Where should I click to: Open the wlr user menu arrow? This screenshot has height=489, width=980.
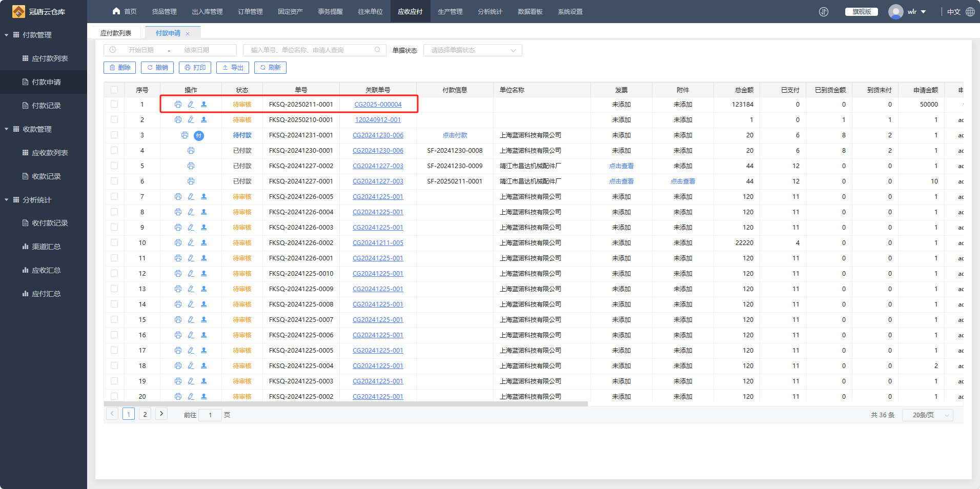(x=924, y=12)
